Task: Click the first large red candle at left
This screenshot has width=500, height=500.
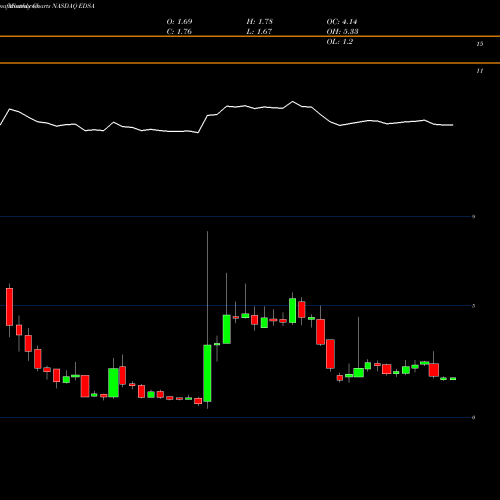Action: [9, 307]
